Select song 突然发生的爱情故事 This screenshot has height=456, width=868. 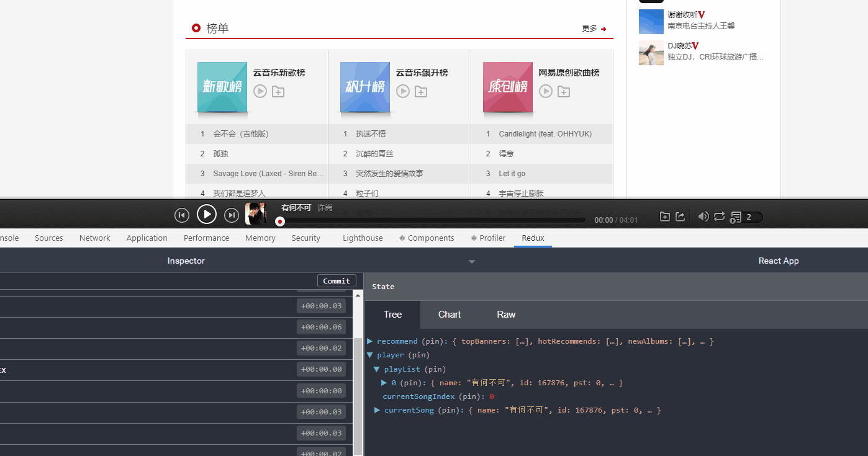pyautogui.click(x=390, y=174)
